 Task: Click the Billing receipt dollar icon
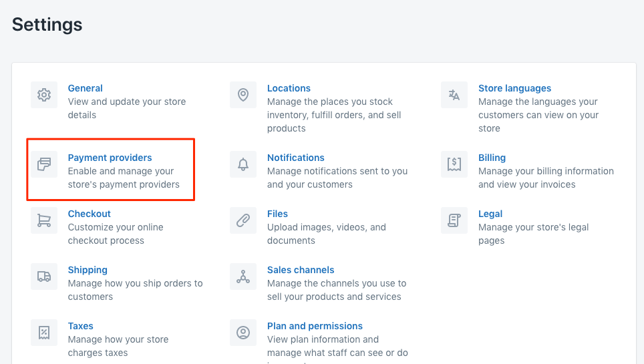[454, 164]
